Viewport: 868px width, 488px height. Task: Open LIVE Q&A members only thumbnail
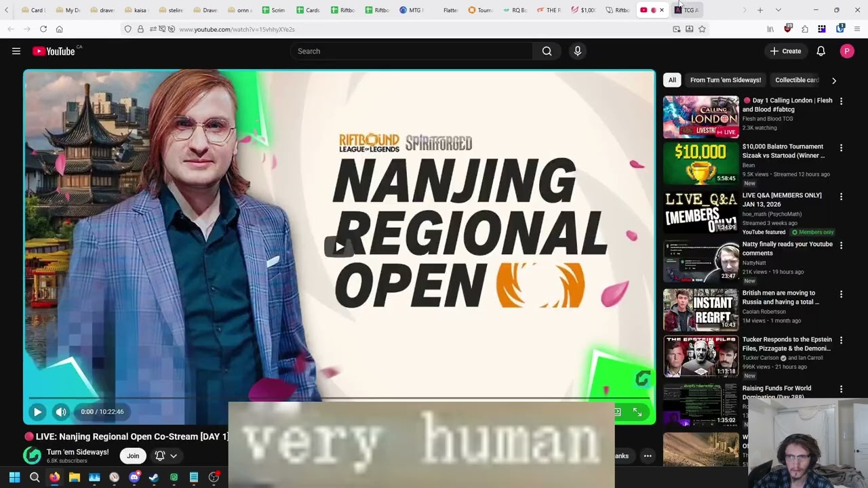coord(701,212)
